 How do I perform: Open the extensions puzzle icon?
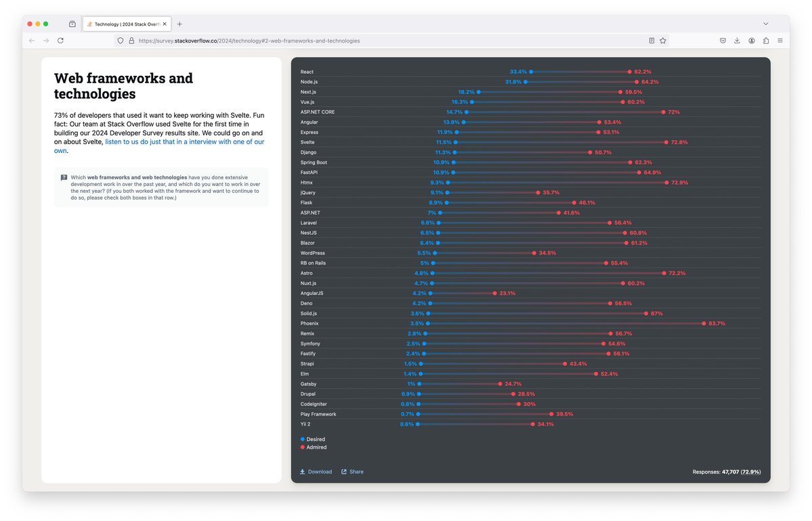(766, 41)
